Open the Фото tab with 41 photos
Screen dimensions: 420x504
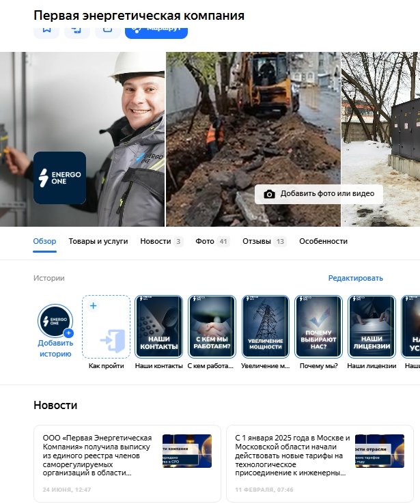tap(212, 241)
